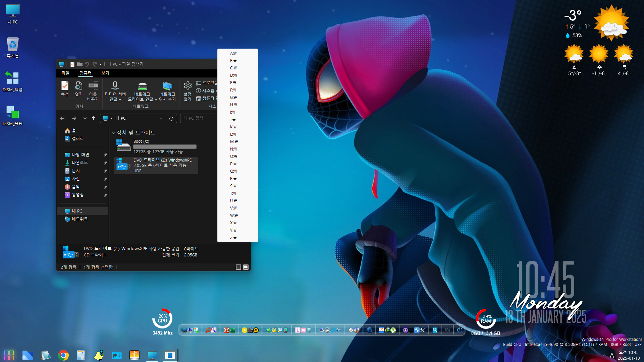The width and height of the screenshot is (644, 362).
Task: Show hidden tray icons chevron
Action: [x=604, y=355]
